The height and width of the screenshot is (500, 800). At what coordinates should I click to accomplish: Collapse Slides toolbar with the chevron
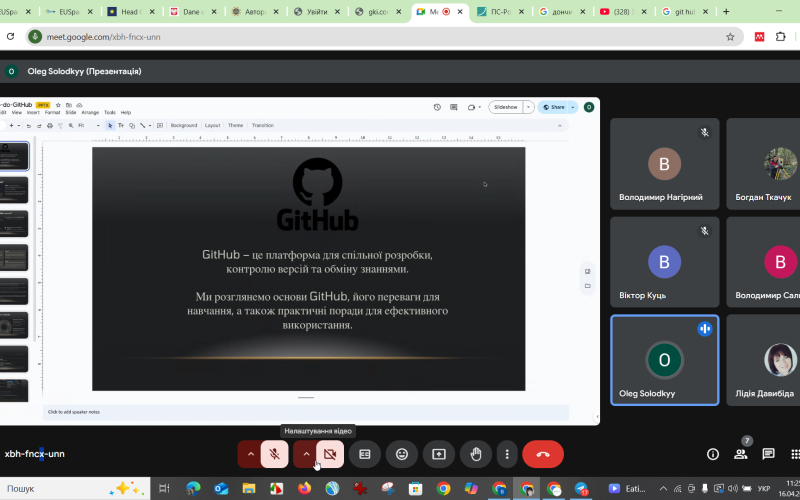(560, 126)
